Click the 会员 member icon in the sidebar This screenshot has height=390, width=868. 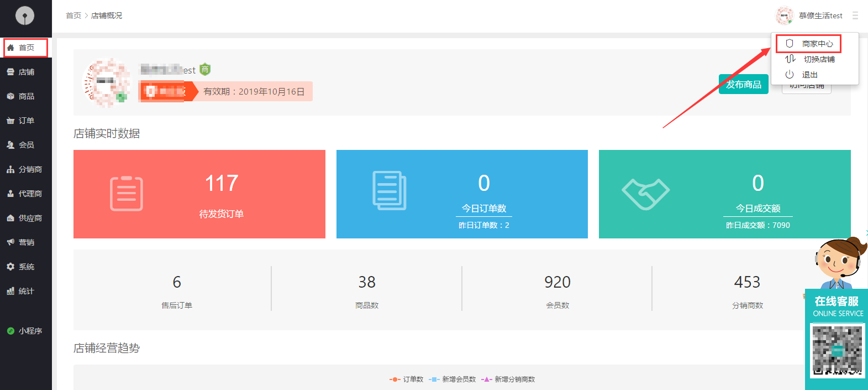point(10,145)
